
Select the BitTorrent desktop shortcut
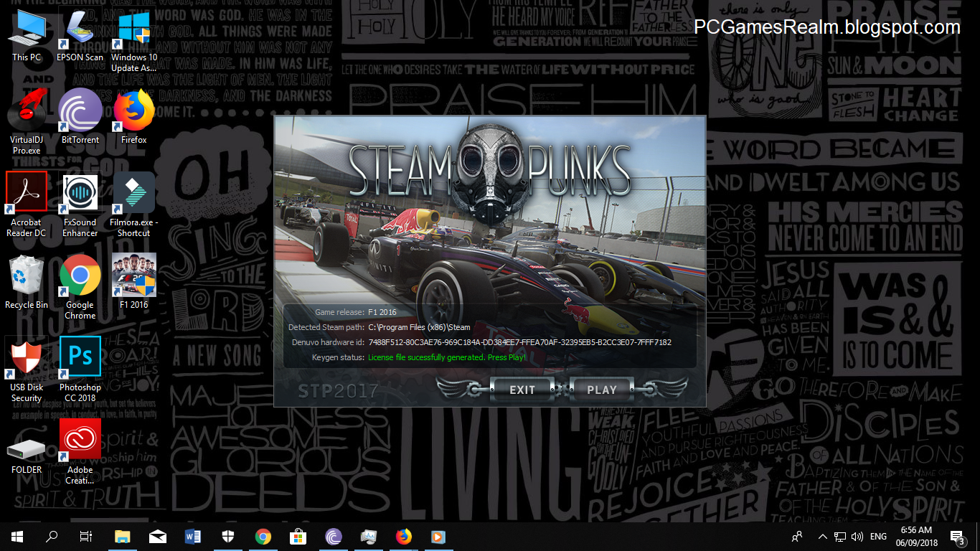[x=80, y=116]
